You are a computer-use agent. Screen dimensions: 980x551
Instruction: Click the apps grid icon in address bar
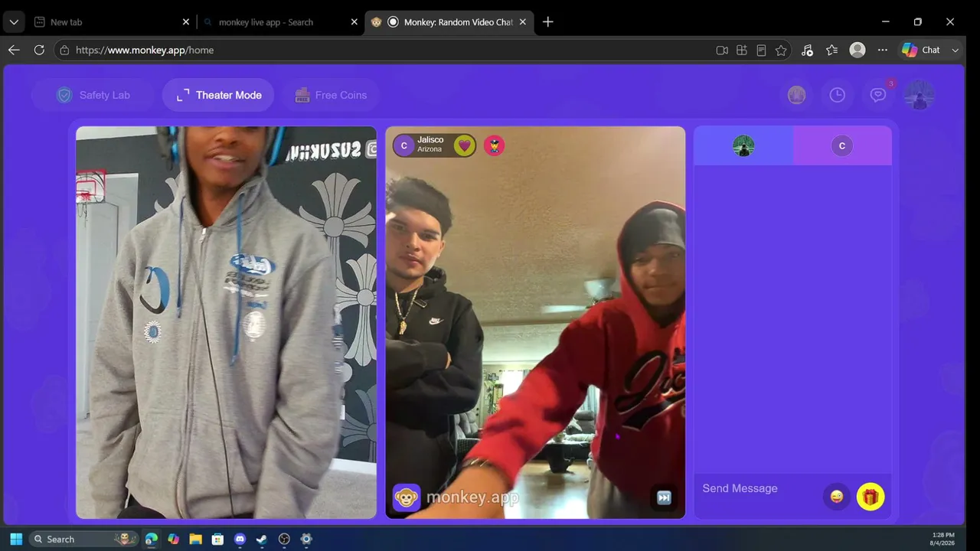(x=742, y=50)
